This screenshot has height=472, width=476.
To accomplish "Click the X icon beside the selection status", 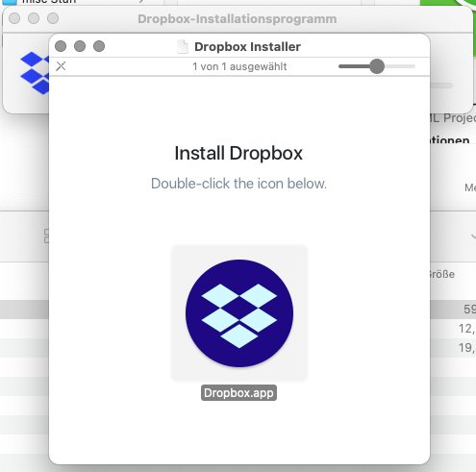I will 61,66.
